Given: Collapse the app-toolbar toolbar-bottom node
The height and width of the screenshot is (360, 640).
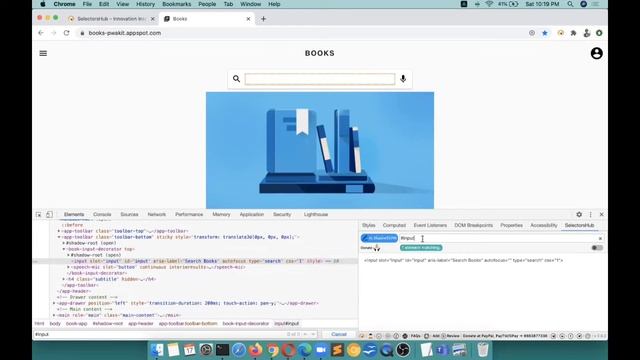Looking at the screenshot, I should [59, 237].
